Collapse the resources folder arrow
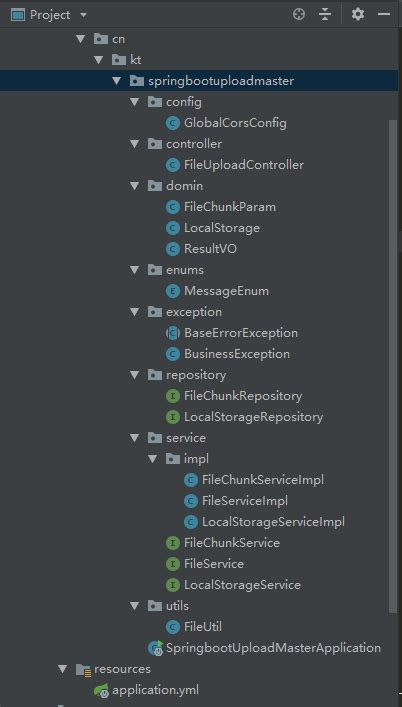Viewport: 402px width, 707px height. click(x=63, y=669)
